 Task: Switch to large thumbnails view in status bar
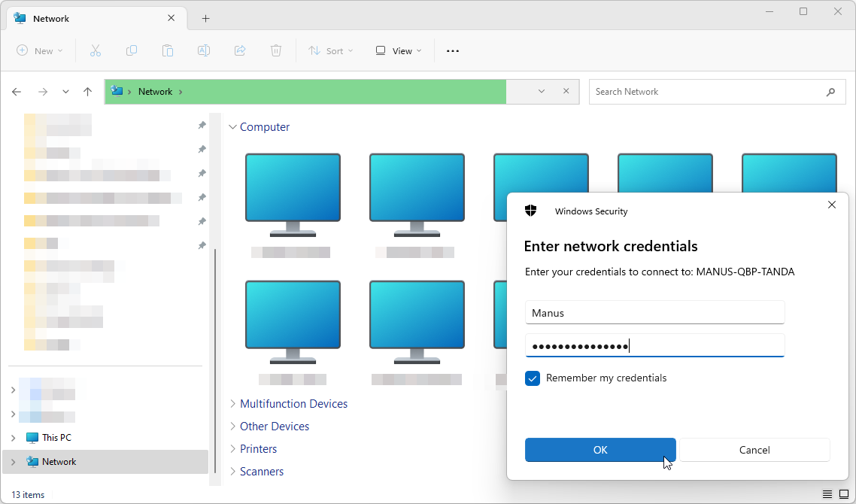point(844,494)
